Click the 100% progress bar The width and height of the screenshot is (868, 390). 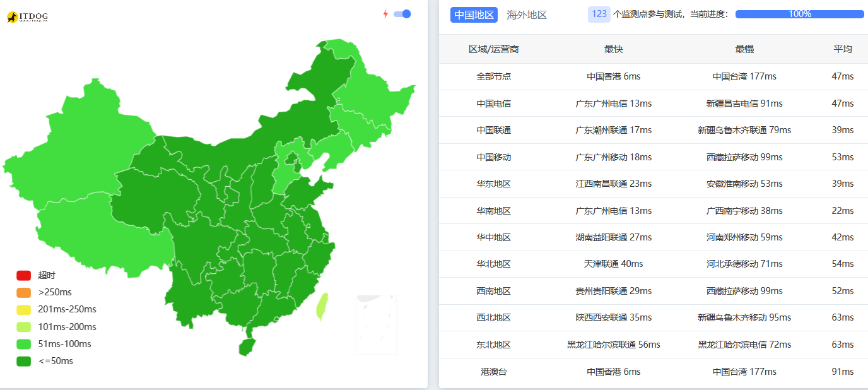799,14
